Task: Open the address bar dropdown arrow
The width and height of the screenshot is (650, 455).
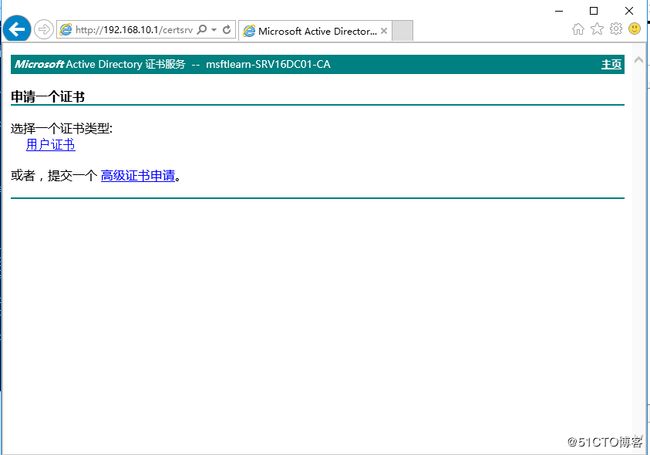Action: coord(214,29)
